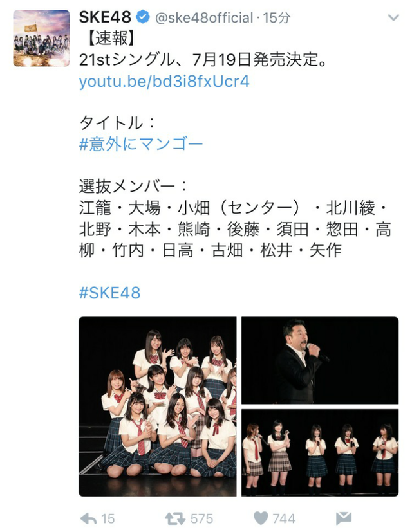Click the 15 replies count
The image size is (412, 532).
[108, 518]
